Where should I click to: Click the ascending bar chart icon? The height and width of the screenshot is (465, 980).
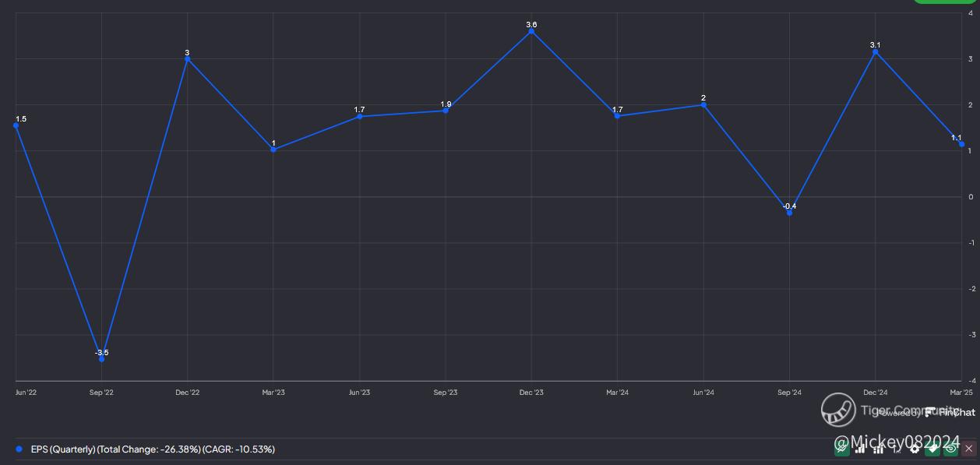(860, 449)
